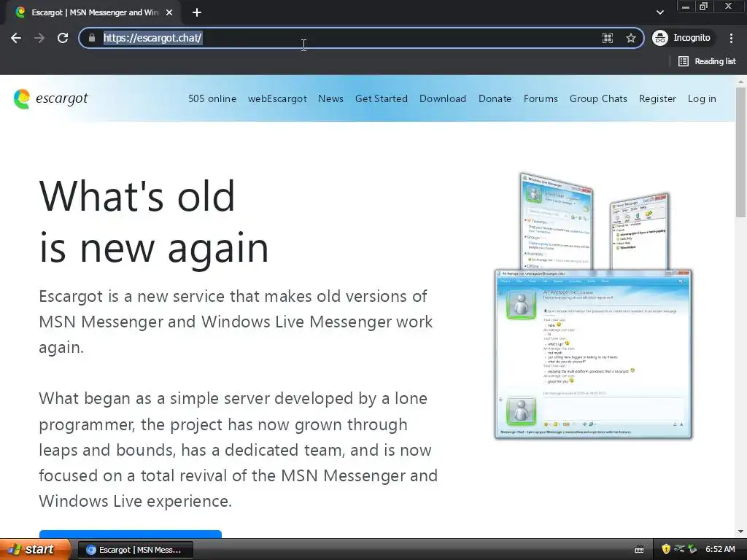Click the security shield tray icon
Screen dimensions: 747x560
[666, 549]
